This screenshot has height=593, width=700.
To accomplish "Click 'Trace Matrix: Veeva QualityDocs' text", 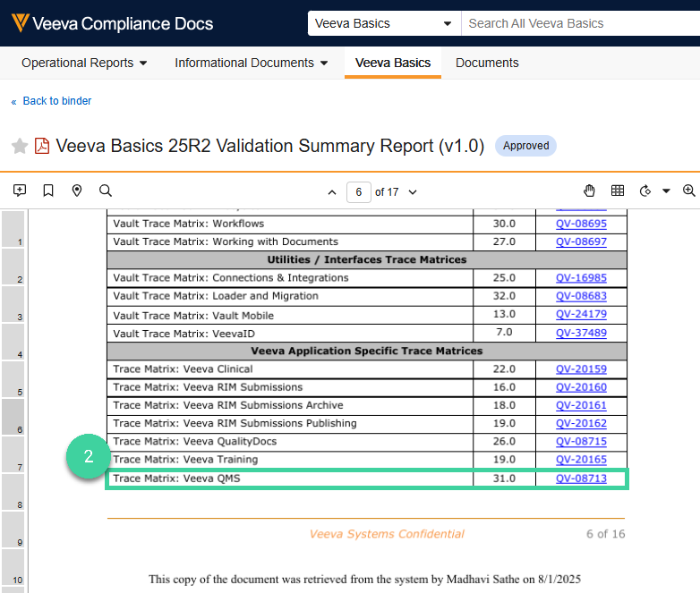I will (x=194, y=441).
